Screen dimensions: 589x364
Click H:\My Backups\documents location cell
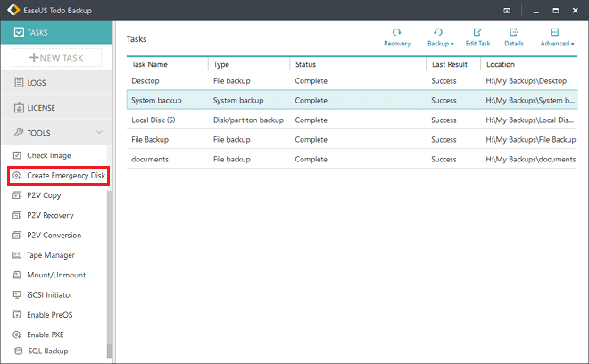click(530, 159)
